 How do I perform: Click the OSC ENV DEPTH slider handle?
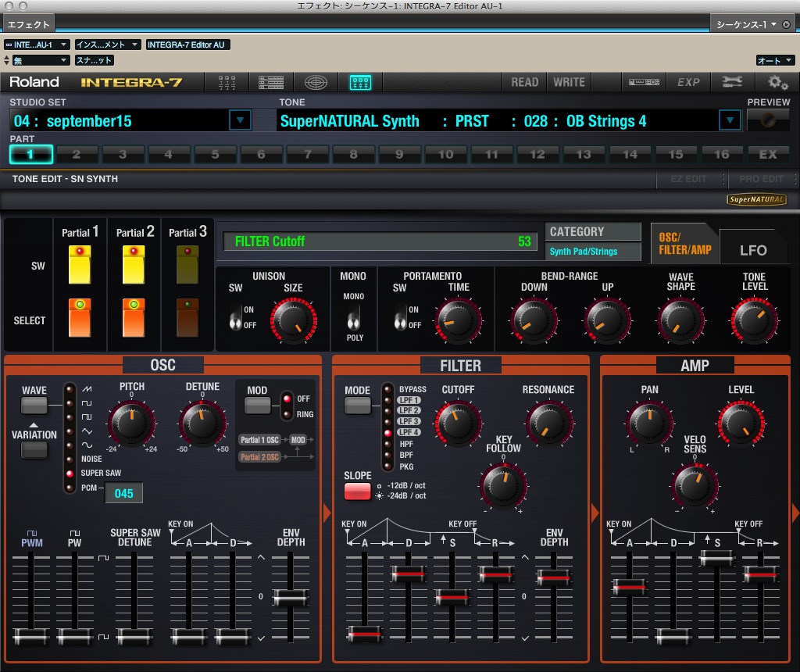coord(291,598)
